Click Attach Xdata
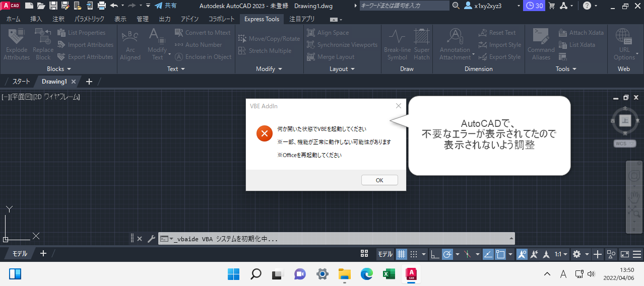The height and width of the screenshot is (286, 644). (x=581, y=33)
